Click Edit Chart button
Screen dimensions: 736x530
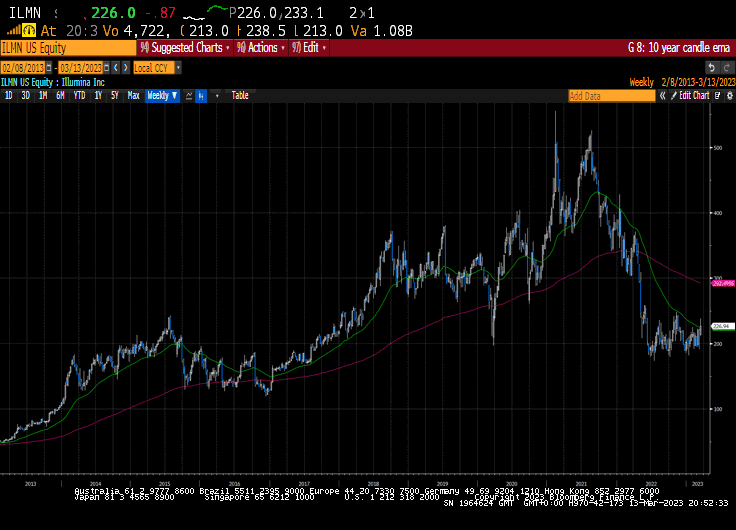click(690, 96)
